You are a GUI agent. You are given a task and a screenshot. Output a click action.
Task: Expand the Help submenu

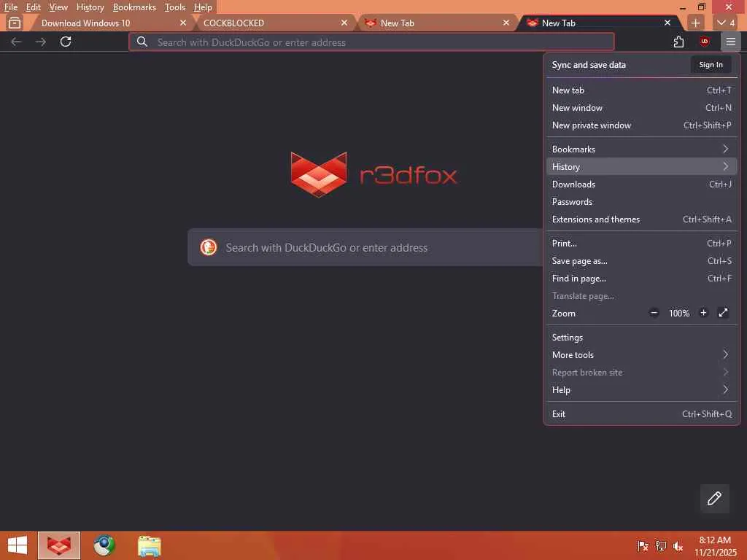pos(642,389)
